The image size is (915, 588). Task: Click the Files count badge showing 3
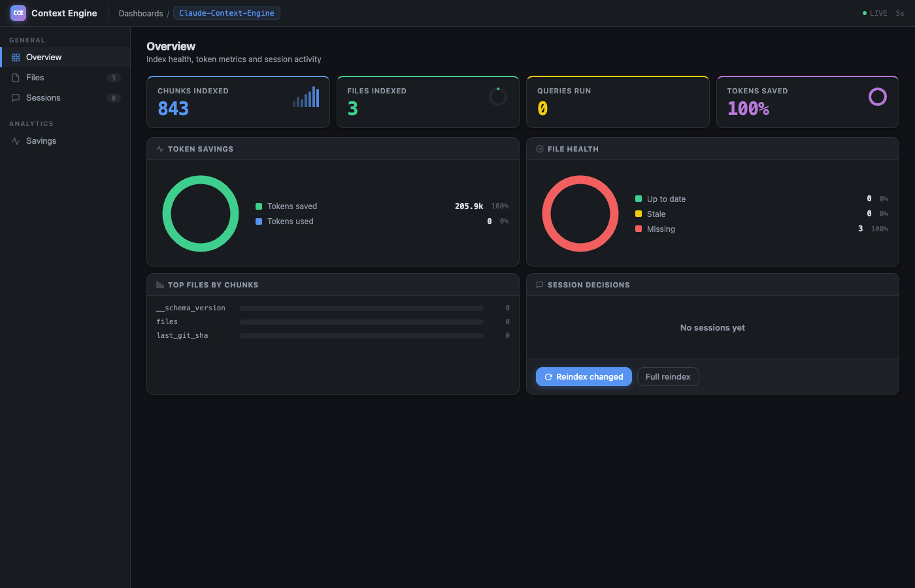[x=114, y=78]
